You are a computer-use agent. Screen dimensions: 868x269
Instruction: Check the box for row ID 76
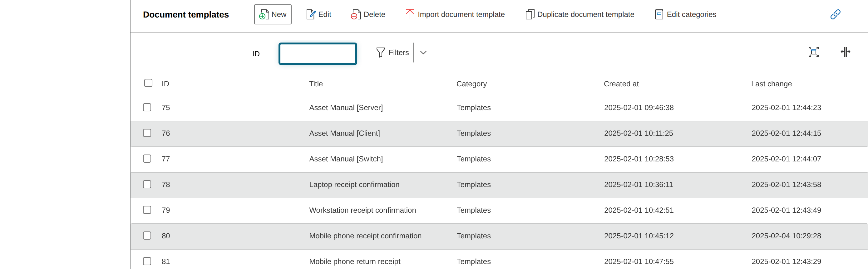147,133
